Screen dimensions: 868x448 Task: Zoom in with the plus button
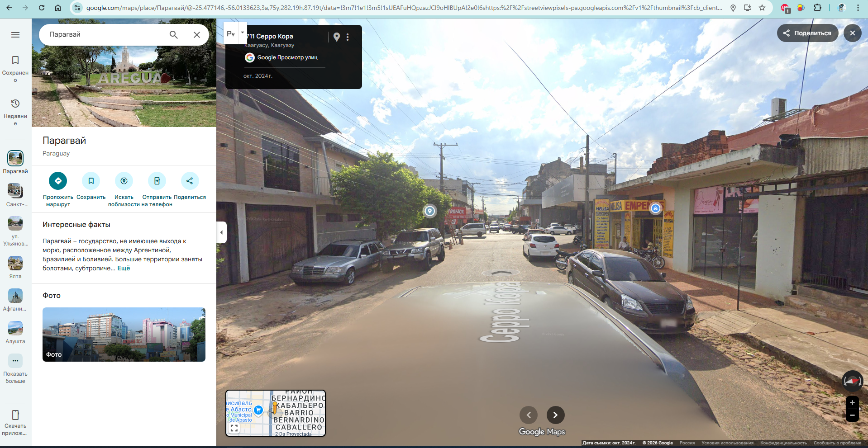[x=852, y=402]
